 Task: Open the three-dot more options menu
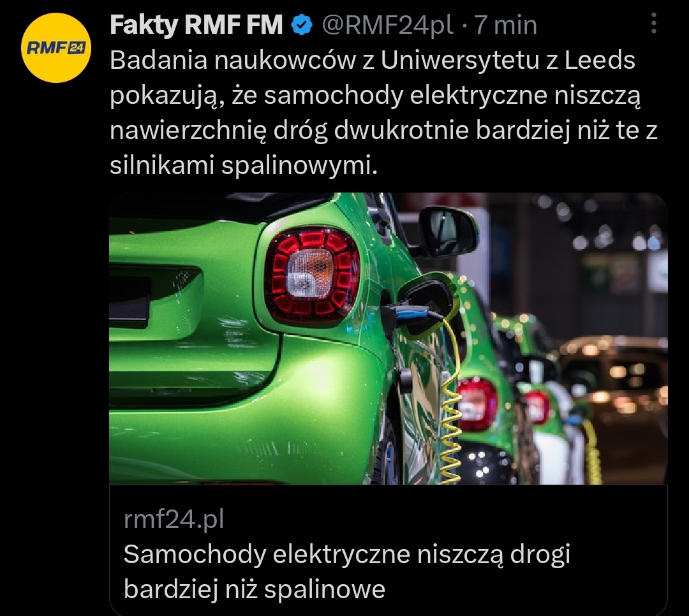tap(654, 24)
